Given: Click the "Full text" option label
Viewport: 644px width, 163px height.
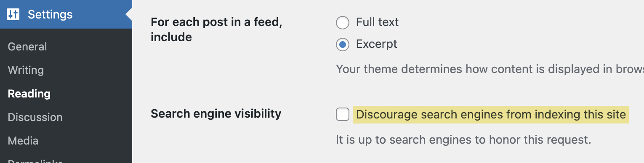Looking at the screenshot, I should click(x=377, y=22).
